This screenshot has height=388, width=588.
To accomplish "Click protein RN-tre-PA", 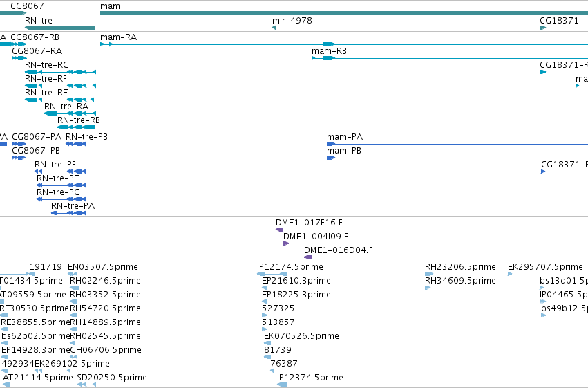I will (73, 206).
